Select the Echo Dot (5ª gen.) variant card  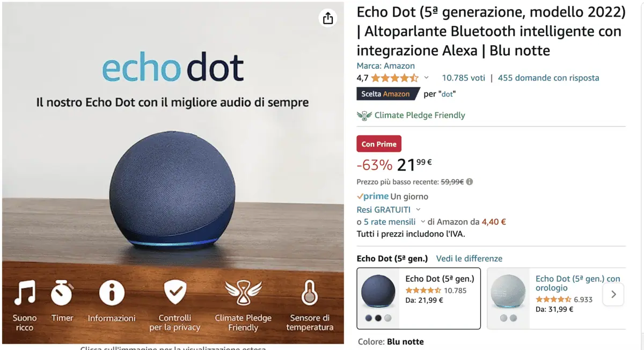pos(419,298)
